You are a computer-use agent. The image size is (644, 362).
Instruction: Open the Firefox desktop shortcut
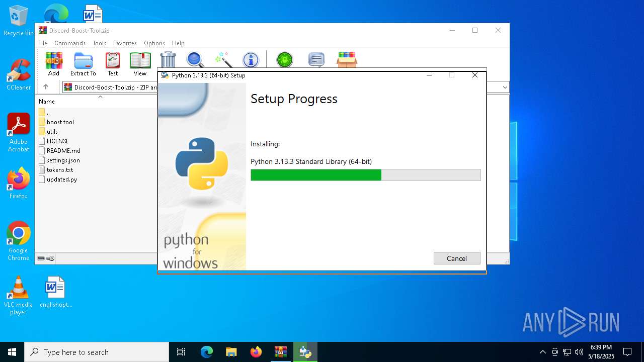19,183
